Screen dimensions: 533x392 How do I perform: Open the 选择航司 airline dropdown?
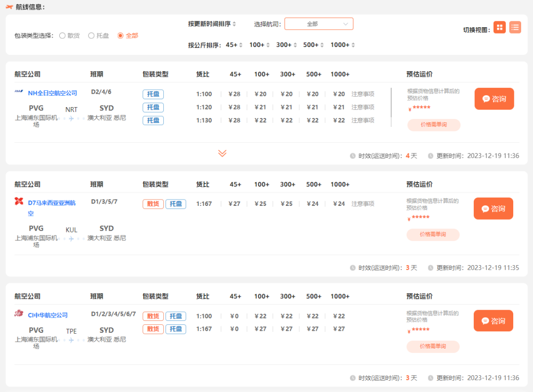click(x=319, y=23)
